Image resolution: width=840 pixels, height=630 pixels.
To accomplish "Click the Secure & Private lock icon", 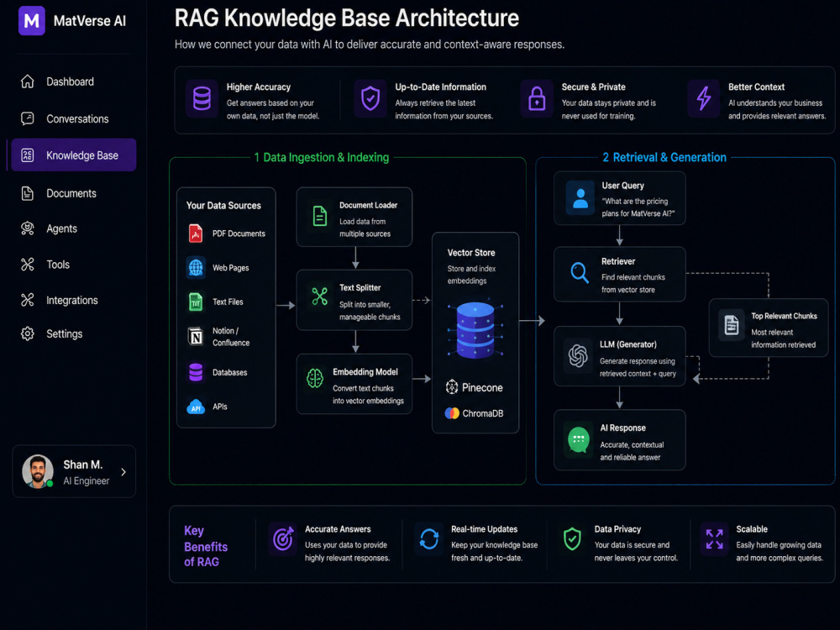I will 537,98.
